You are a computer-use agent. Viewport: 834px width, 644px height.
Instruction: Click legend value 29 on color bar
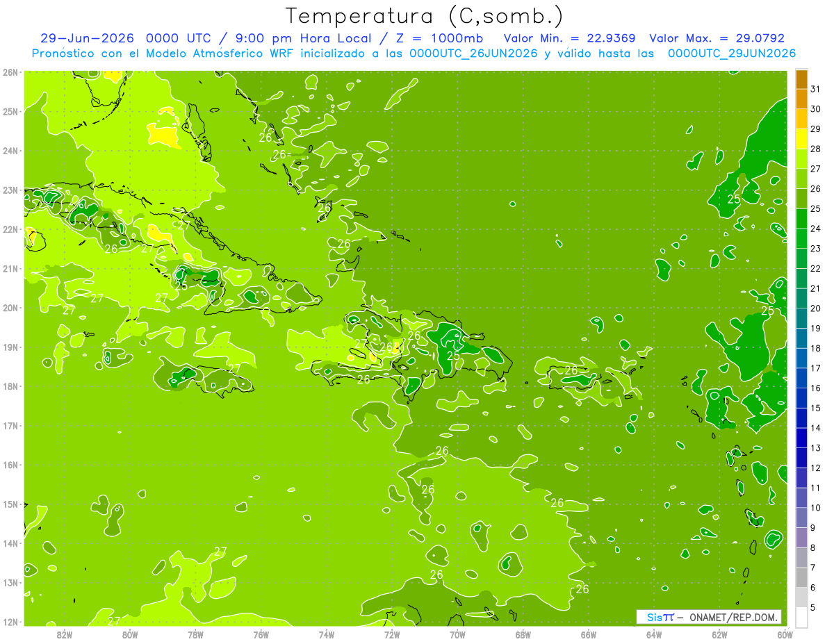[816, 129]
